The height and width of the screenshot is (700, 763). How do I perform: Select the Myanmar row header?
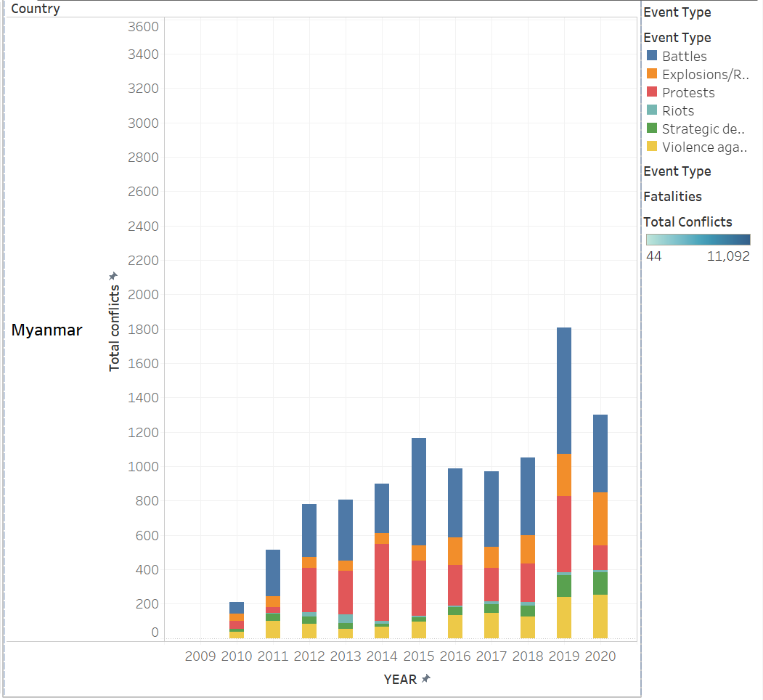pos(47,330)
